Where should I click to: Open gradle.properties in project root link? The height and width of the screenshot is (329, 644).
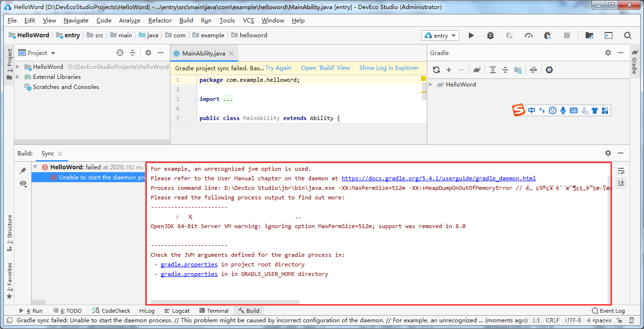tap(189, 264)
